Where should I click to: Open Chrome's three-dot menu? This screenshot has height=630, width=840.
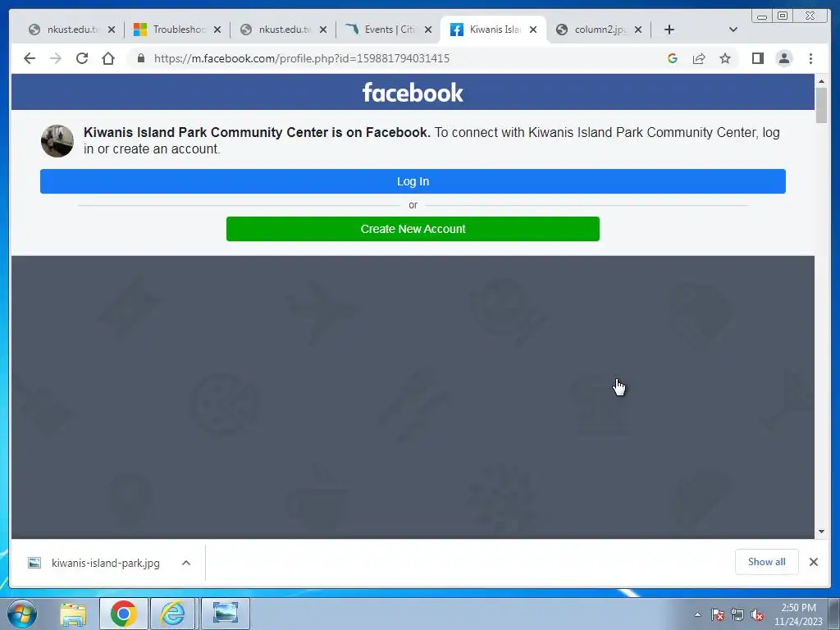click(810, 58)
